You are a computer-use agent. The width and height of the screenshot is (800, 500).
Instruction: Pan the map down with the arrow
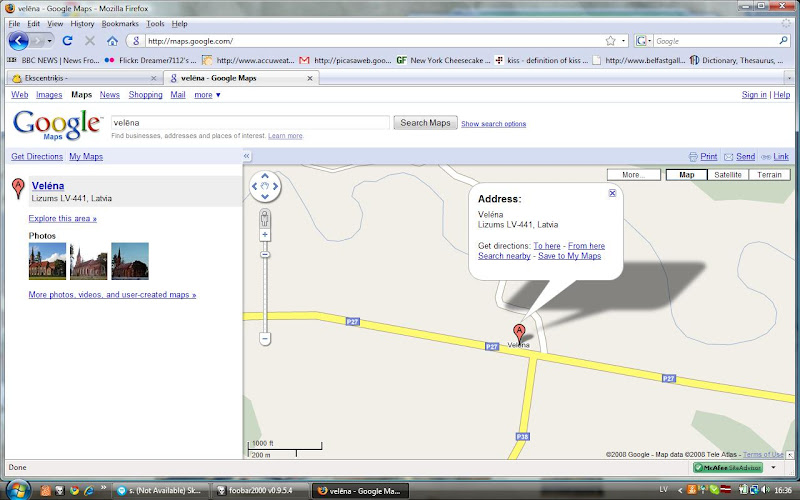pos(265,196)
